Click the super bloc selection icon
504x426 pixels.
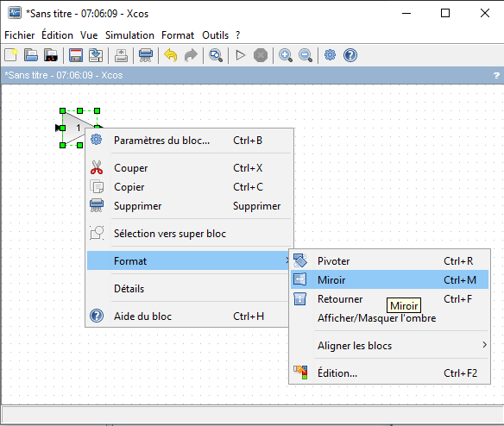[97, 233]
